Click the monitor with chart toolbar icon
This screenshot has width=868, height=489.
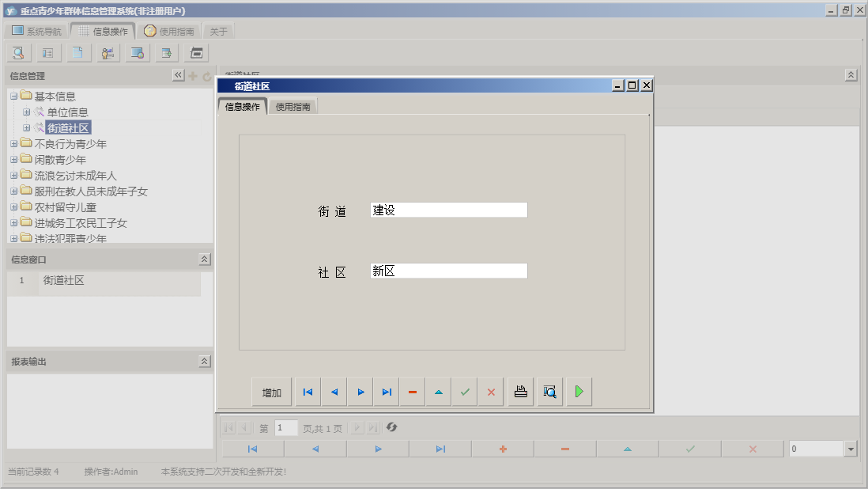(x=138, y=52)
